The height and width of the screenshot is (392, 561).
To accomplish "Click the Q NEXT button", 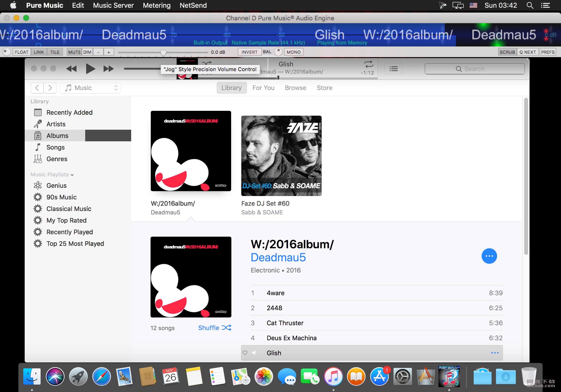I will click(x=528, y=52).
